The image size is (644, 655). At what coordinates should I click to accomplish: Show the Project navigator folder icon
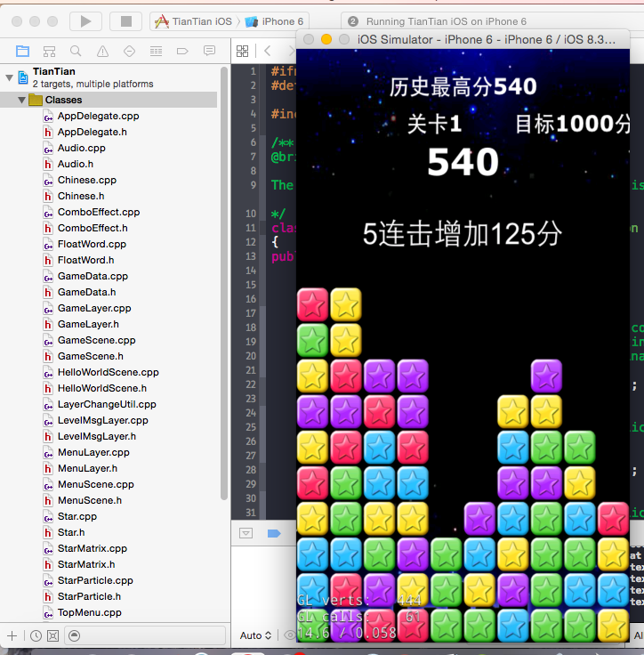point(22,51)
